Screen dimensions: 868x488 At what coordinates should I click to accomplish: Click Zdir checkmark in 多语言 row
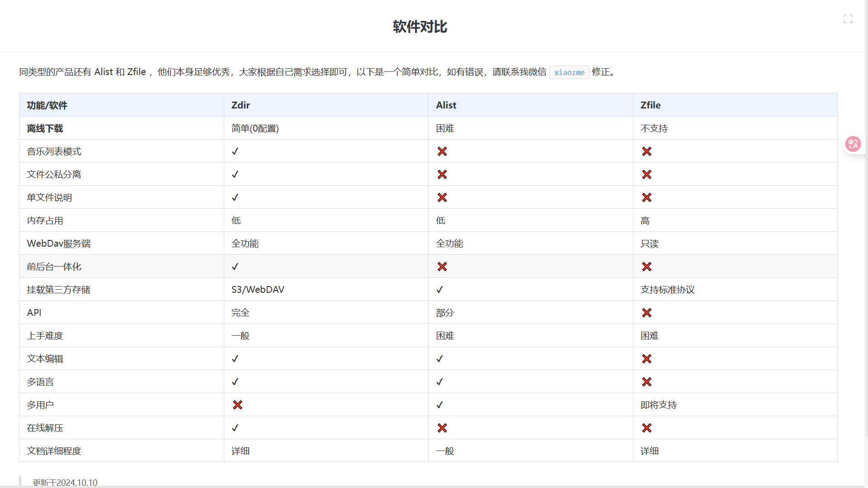click(x=235, y=382)
